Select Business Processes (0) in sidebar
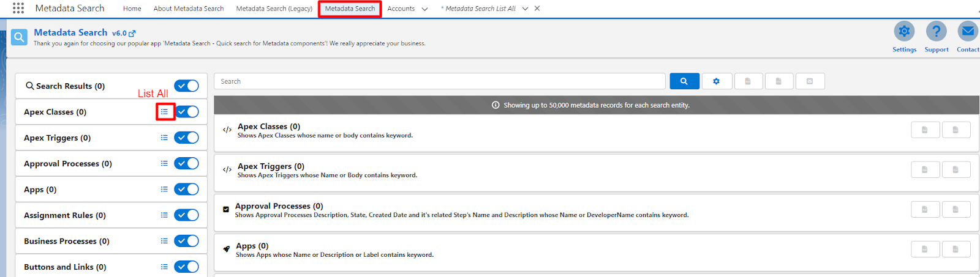Image resolution: width=980 pixels, height=277 pixels. pos(67,241)
